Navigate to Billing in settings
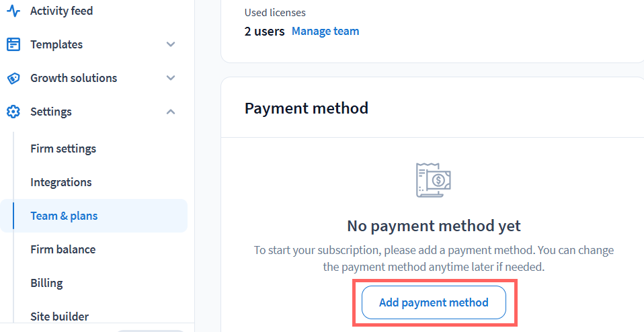 click(x=46, y=283)
